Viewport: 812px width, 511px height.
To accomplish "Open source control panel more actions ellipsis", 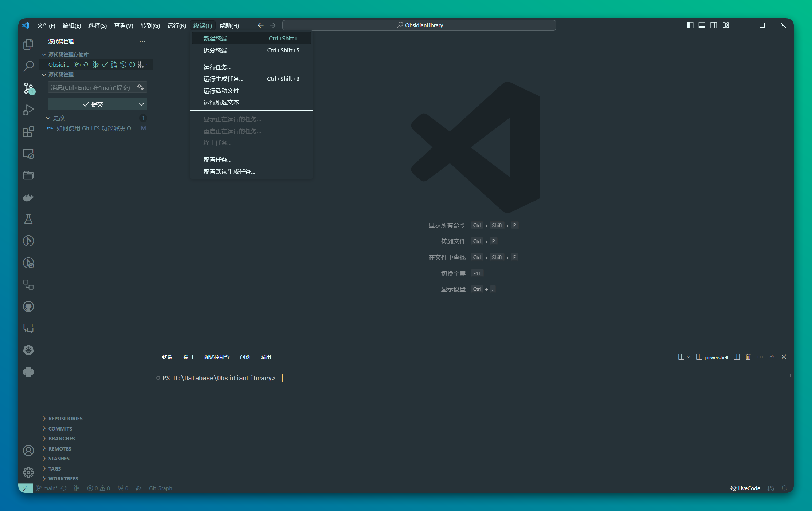I will (x=142, y=41).
